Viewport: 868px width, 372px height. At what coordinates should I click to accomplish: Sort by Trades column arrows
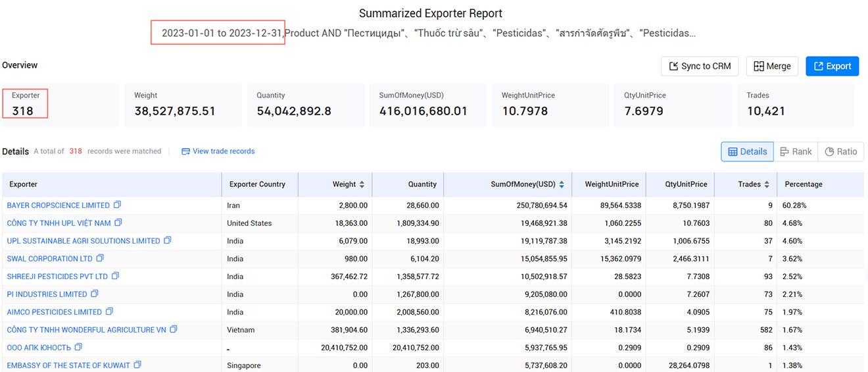point(767,184)
